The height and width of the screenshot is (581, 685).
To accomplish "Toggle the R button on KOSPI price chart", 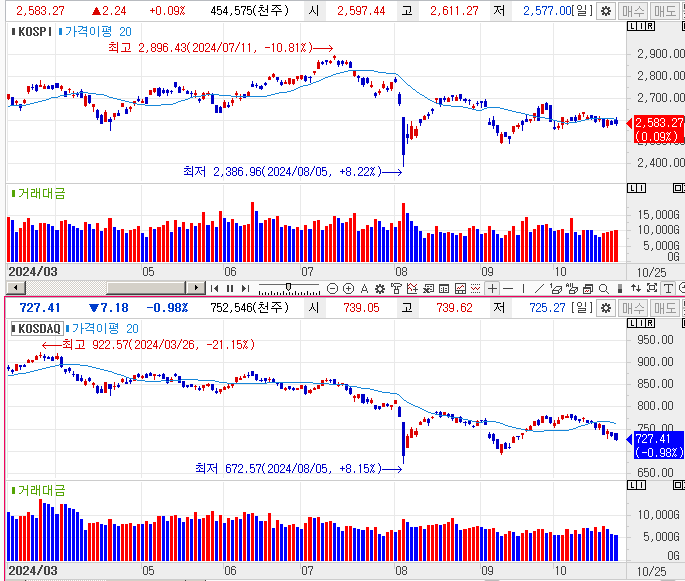I will (x=650, y=26).
